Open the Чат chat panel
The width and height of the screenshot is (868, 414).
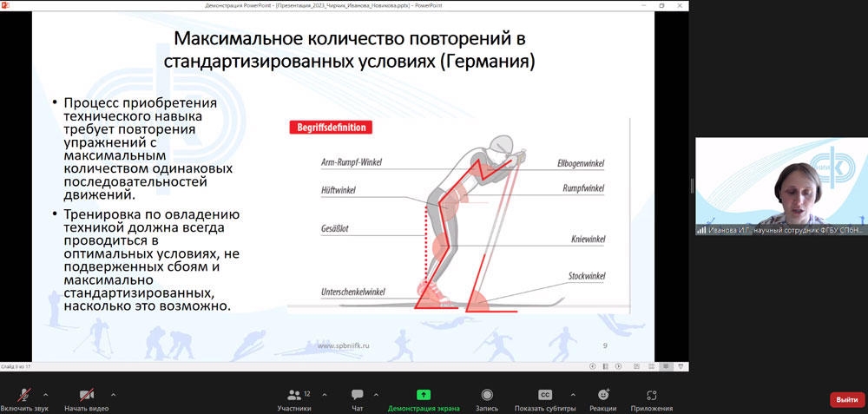(x=357, y=399)
